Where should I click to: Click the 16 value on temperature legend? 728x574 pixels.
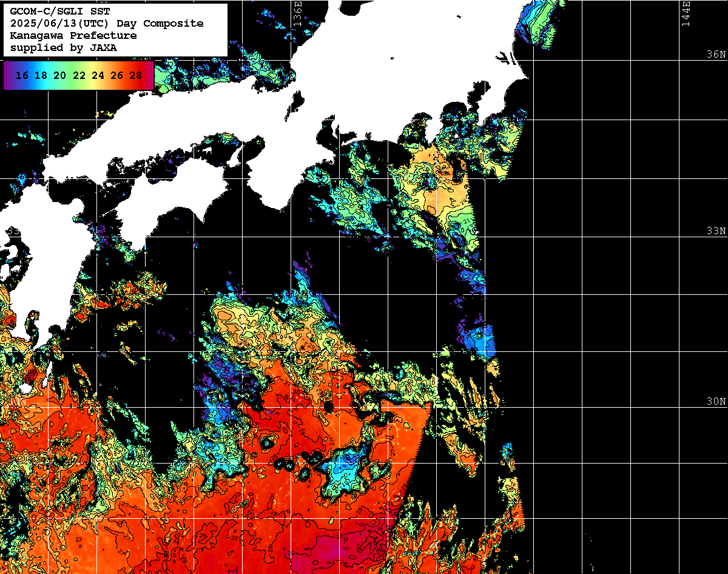(22, 76)
